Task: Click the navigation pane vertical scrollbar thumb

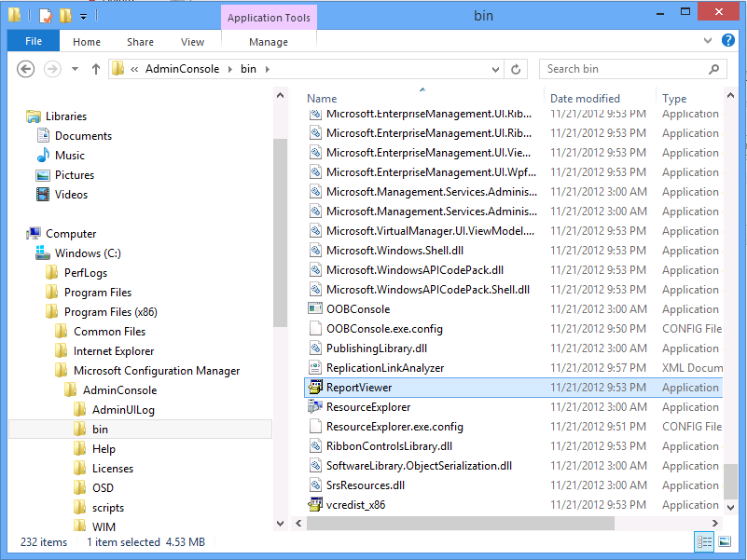Action: [280, 232]
